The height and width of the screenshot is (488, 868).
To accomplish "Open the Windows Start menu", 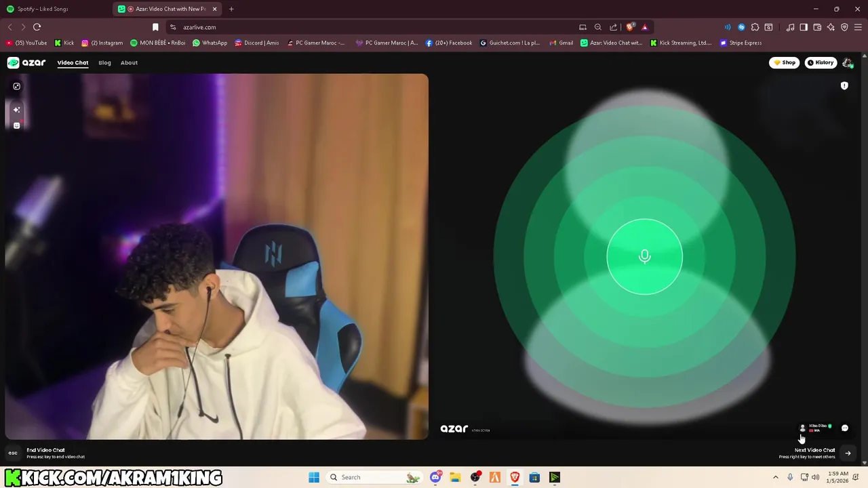I will (x=314, y=477).
